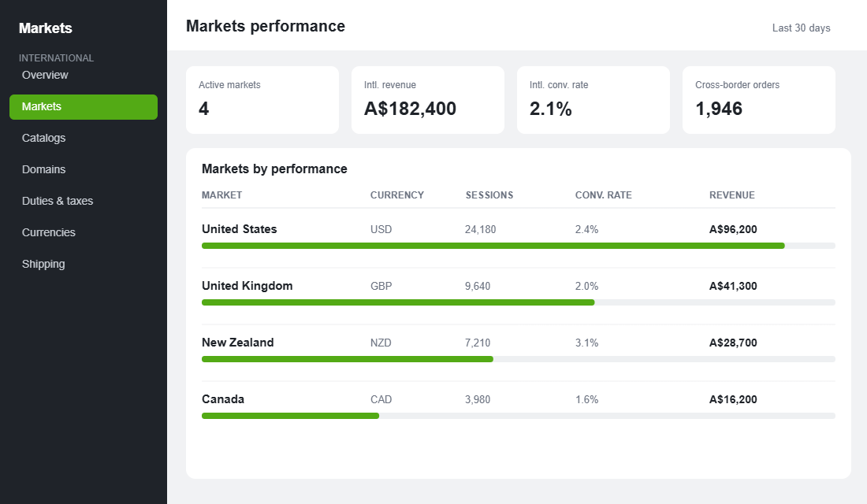The image size is (867, 504).
Task: Click the 7,210 sessions value
Action: (x=478, y=343)
